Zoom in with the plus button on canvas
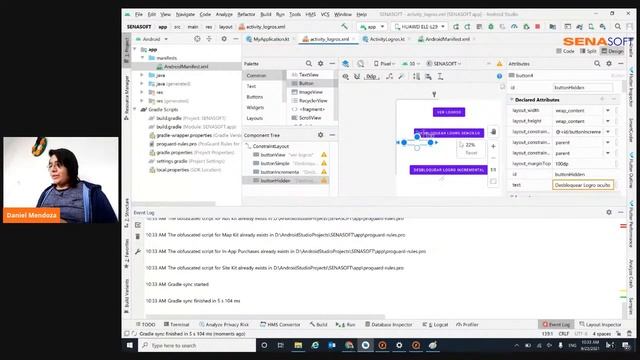640x360 pixels. coord(493,146)
